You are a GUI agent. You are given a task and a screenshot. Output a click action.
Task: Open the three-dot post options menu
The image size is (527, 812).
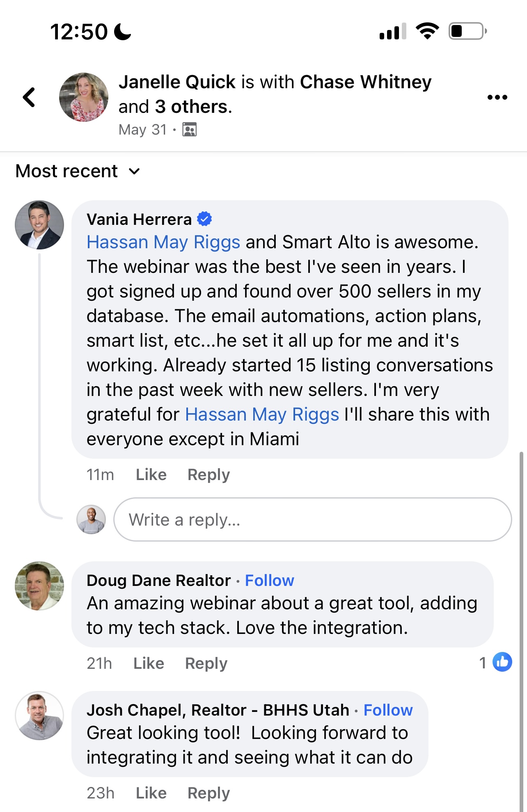(x=497, y=97)
